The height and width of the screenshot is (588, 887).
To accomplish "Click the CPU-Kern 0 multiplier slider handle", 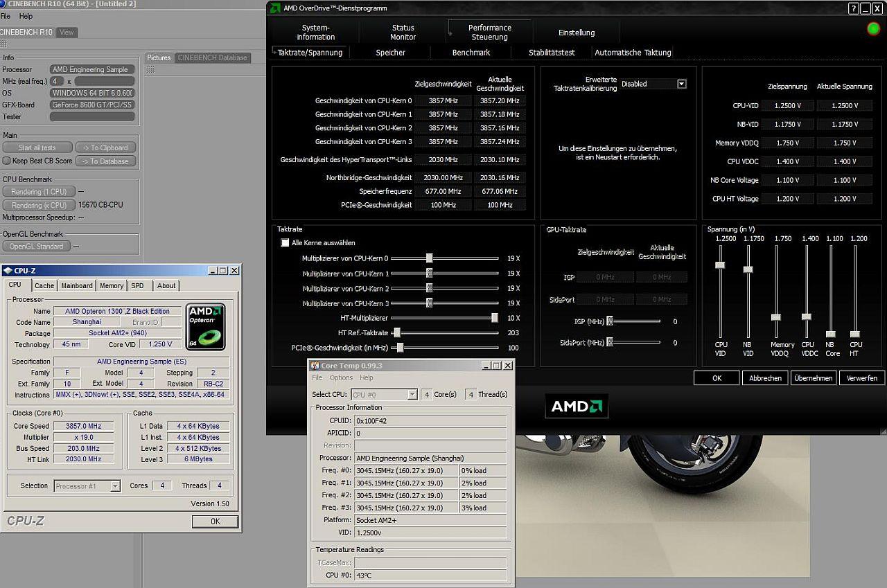I will (430, 258).
